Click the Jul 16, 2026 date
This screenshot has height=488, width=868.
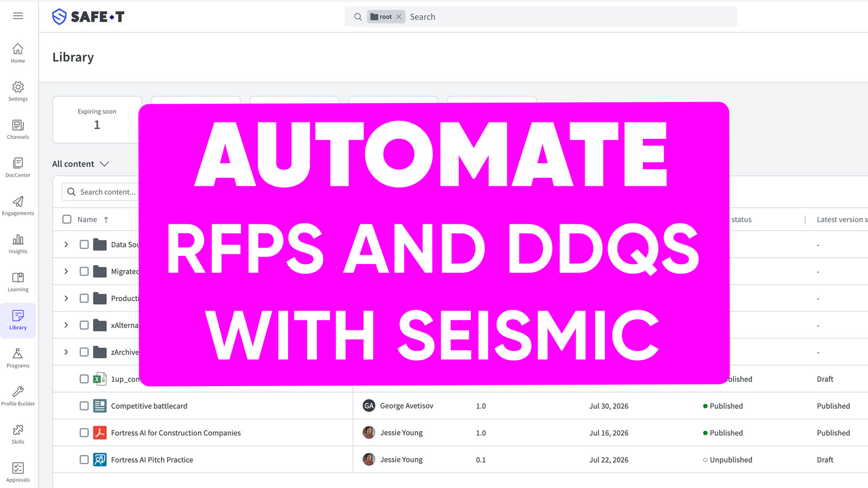tap(609, 433)
